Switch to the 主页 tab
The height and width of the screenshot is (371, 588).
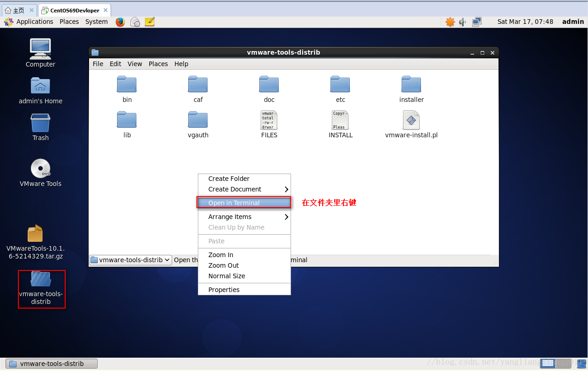click(x=19, y=10)
